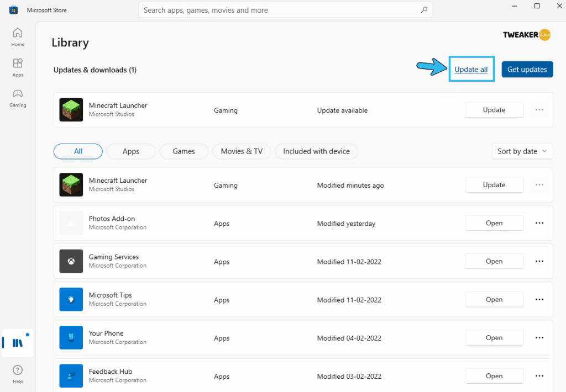Viewport: 566px width, 392px height.
Task: Click 'Modified yesterday' text
Action: (346, 224)
